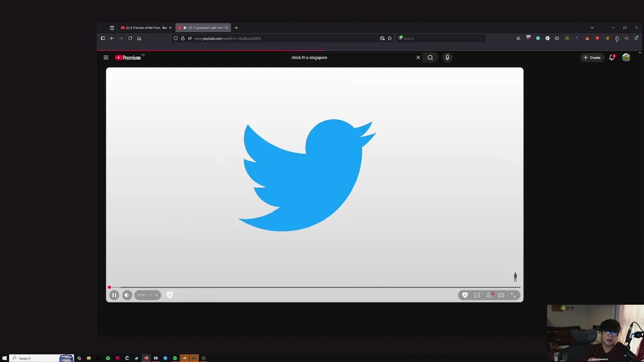Enter fullscreen from the player controls
The width and height of the screenshot is (644, 362).
pos(513,295)
